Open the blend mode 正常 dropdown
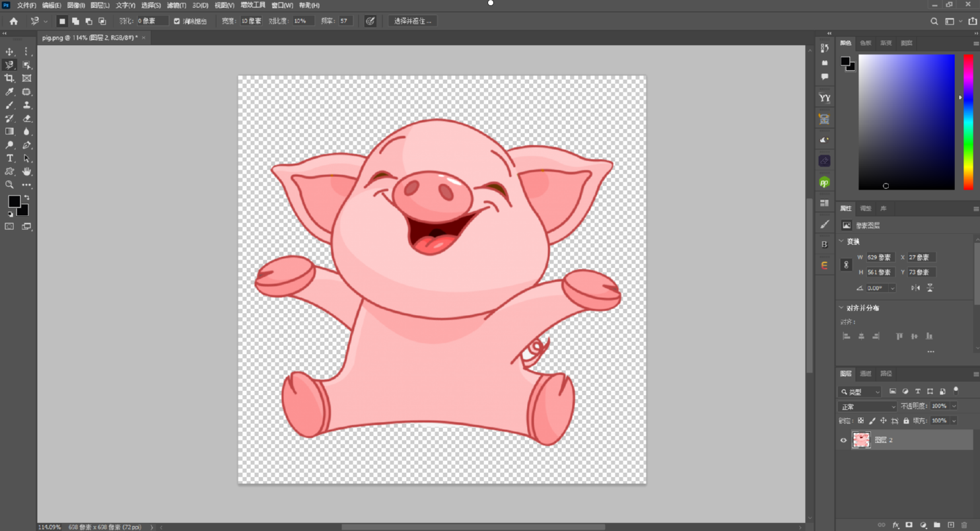 click(x=867, y=406)
